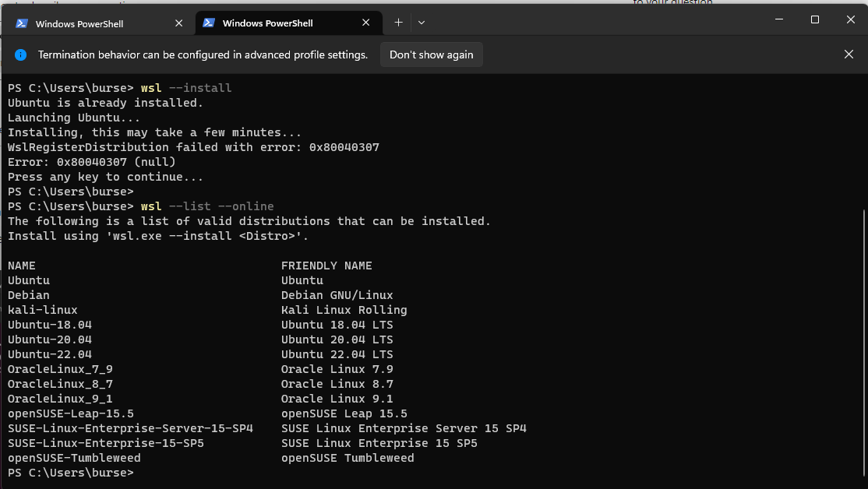Click OracleLinux_8_7 distribution name
868x489 pixels.
pos(60,384)
